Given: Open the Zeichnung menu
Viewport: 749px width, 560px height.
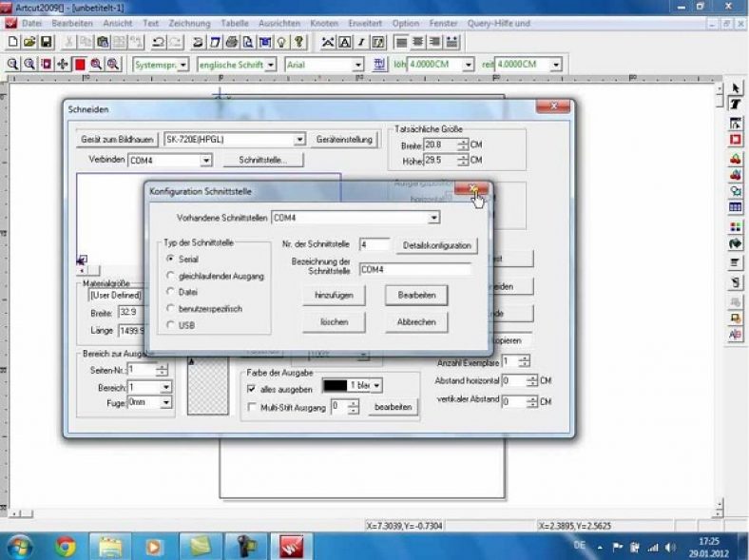Looking at the screenshot, I should tap(188, 21).
